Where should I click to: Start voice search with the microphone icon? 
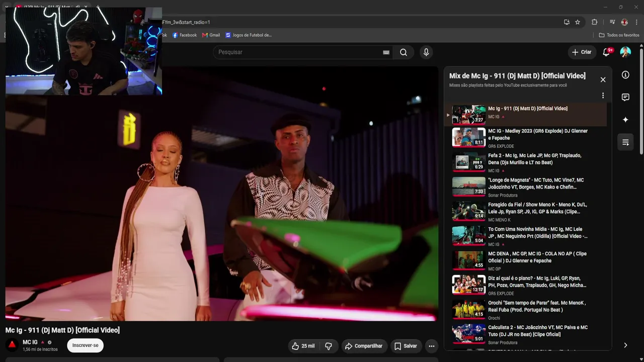(426, 52)
